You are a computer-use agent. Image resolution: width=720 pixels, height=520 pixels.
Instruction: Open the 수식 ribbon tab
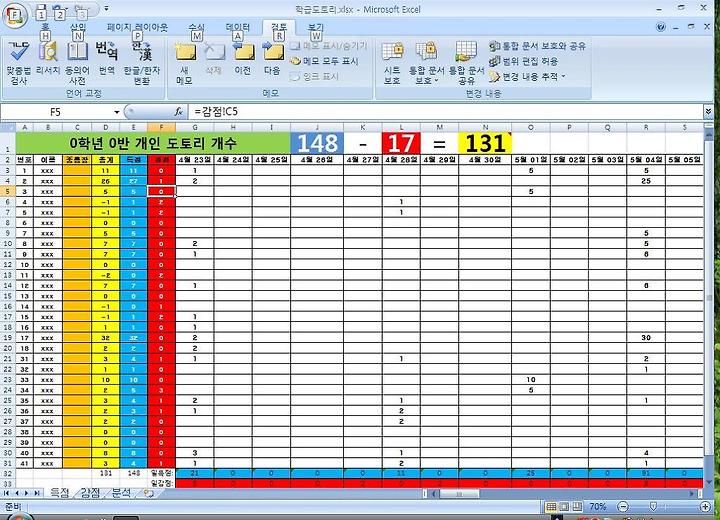(x=197, y=28)
